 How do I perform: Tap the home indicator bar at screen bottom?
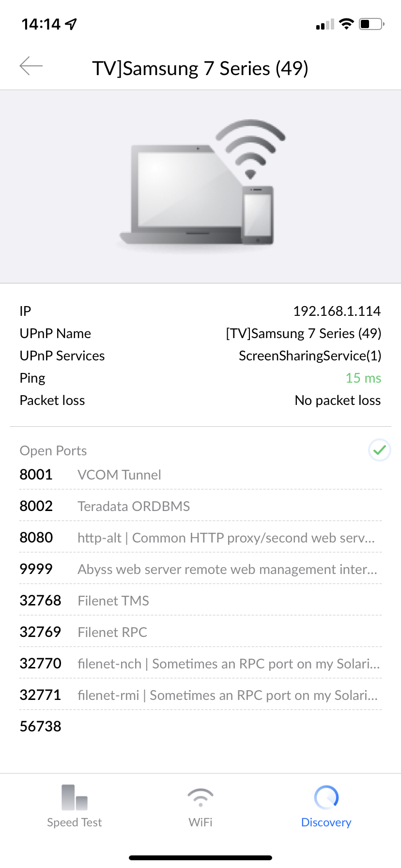click(200, 857)
